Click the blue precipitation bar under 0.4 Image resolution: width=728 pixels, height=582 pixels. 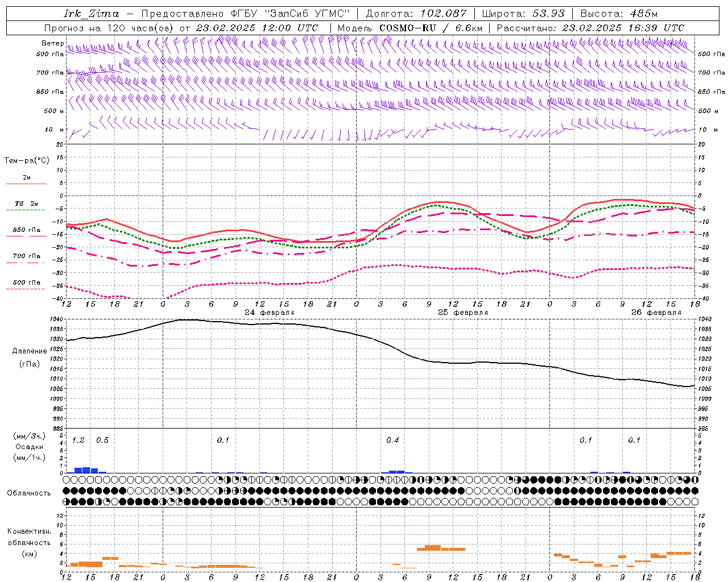396,472
